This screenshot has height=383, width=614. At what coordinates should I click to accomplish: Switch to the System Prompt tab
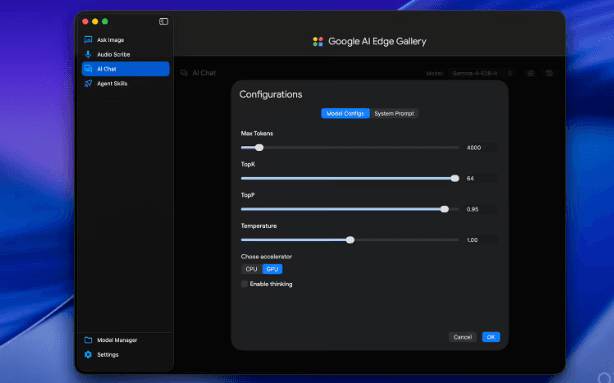tap(394, 113)
